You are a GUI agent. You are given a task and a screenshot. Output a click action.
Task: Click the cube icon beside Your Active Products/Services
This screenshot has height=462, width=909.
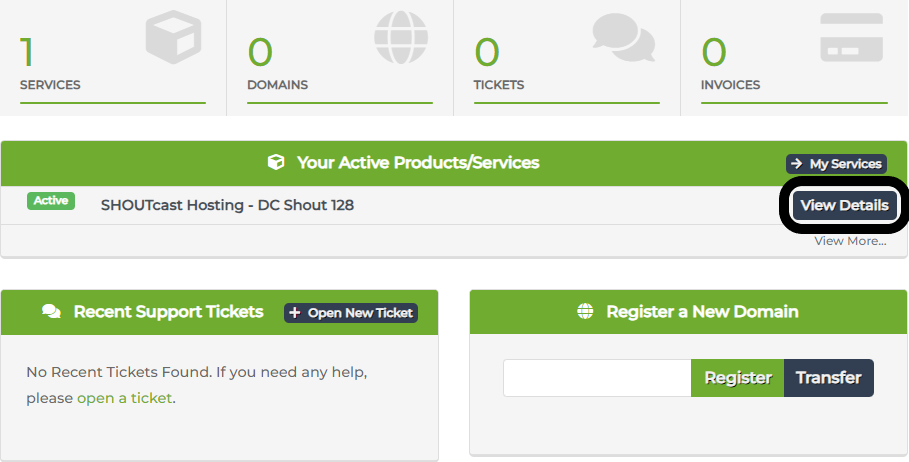click(x=276, y=162)
